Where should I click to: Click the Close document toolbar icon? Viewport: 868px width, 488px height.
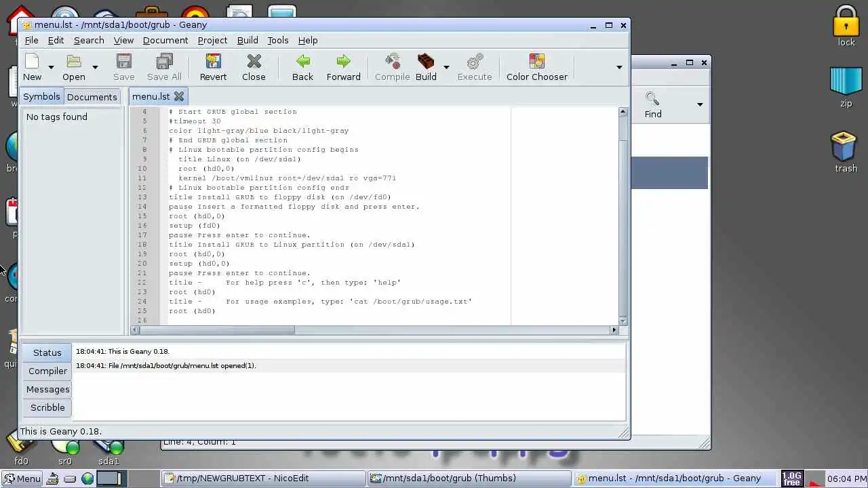[254, 62]
